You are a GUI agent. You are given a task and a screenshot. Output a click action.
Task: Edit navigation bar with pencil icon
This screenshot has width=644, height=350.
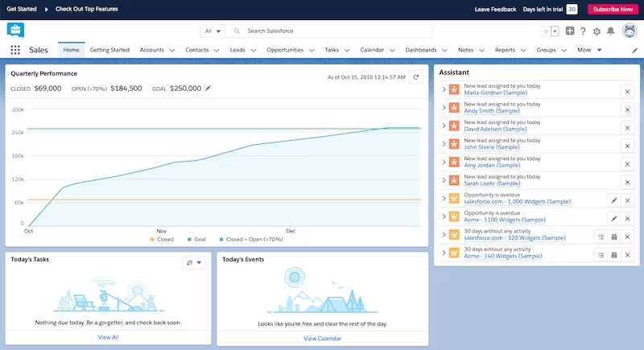[x=634, y=51]
